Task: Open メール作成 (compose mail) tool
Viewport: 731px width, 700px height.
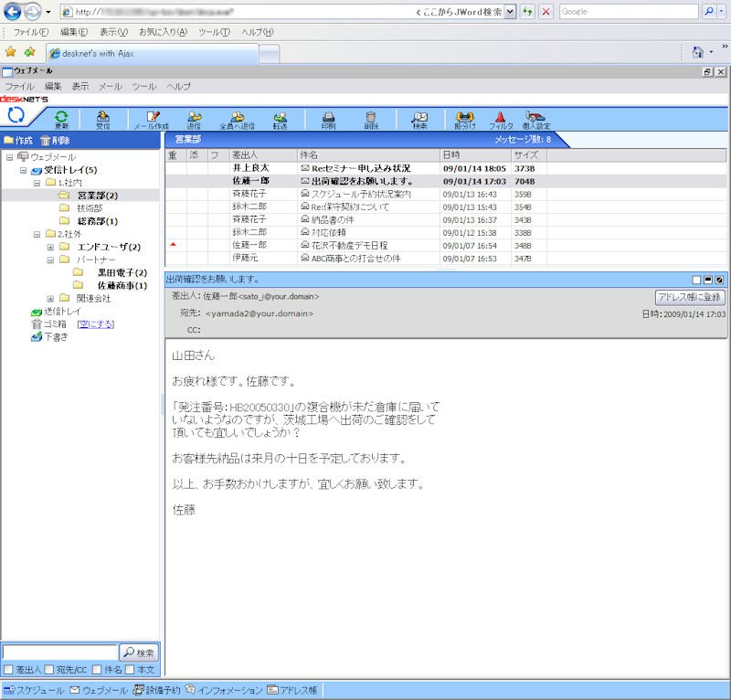Action: click(x=152, y=120)
